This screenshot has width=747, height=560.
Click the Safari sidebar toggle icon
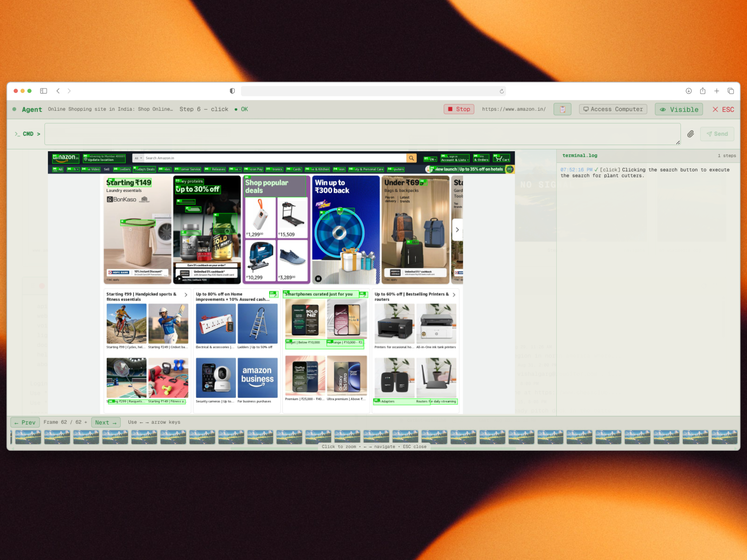click(x=44, y=91)
